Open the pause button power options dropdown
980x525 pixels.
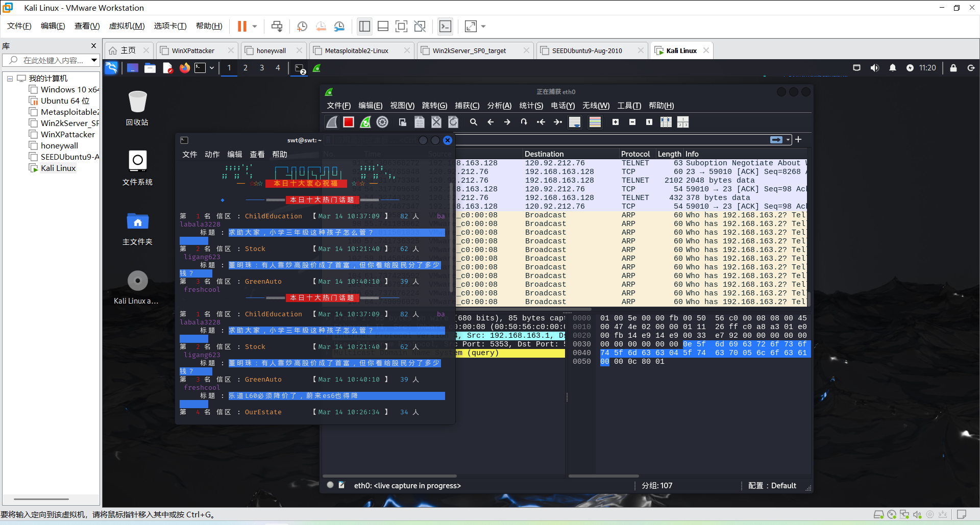(x=255, y=26)
